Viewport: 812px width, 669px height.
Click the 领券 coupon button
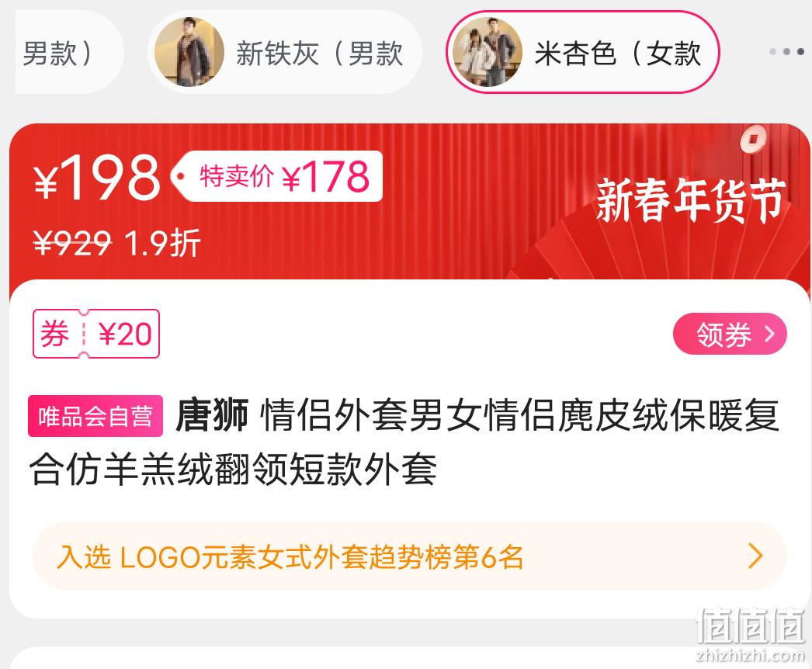tap(730, 334)
